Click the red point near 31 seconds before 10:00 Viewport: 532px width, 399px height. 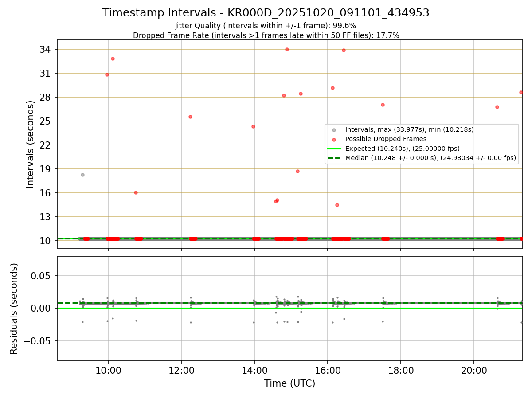coord(107,74)
